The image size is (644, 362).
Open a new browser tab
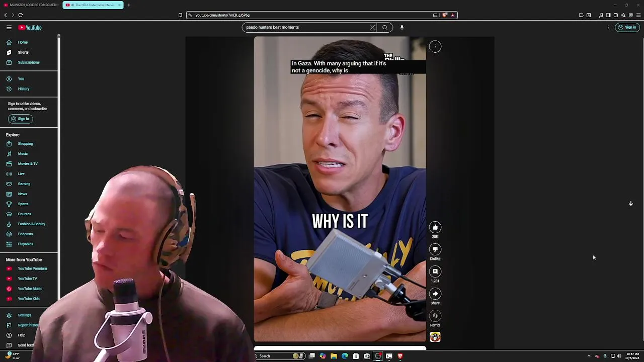coord(129,5)
